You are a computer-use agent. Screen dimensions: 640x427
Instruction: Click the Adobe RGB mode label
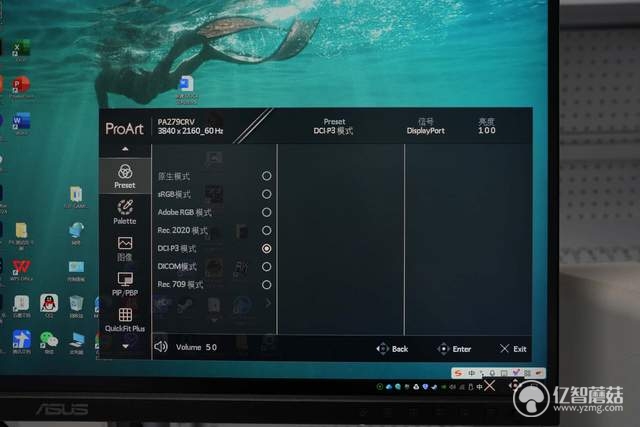coord(184,212)
